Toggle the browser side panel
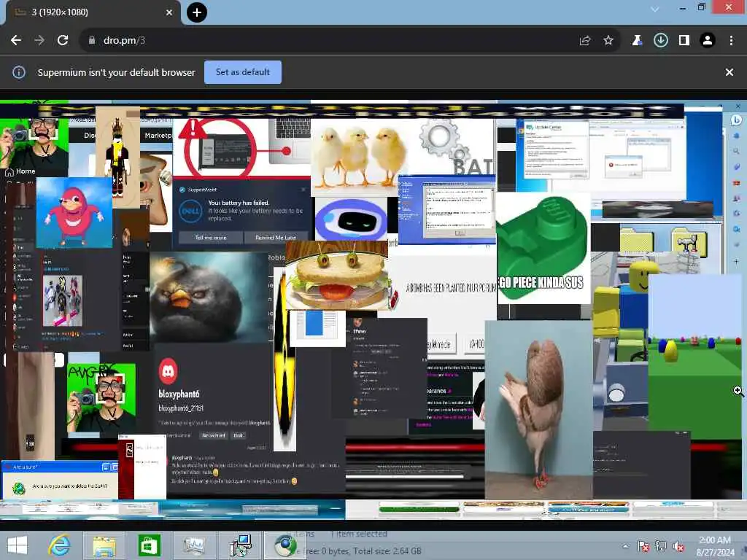This screenshot has width=747, height=560. pyautogui.click(x=684, y=41)
